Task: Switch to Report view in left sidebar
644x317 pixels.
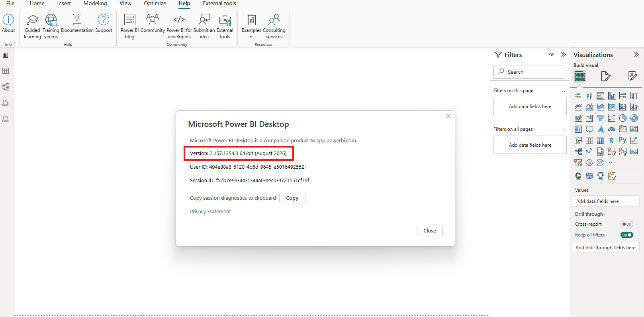Action: [x=6, y=55]
